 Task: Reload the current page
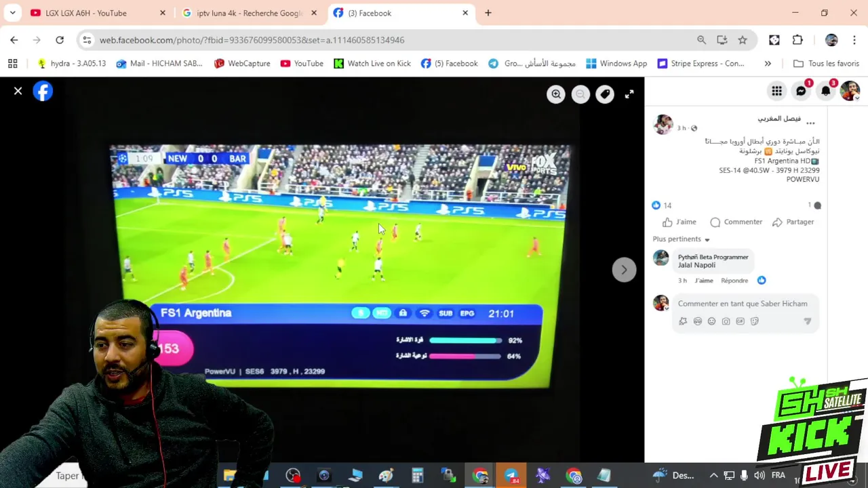point(60,40)
